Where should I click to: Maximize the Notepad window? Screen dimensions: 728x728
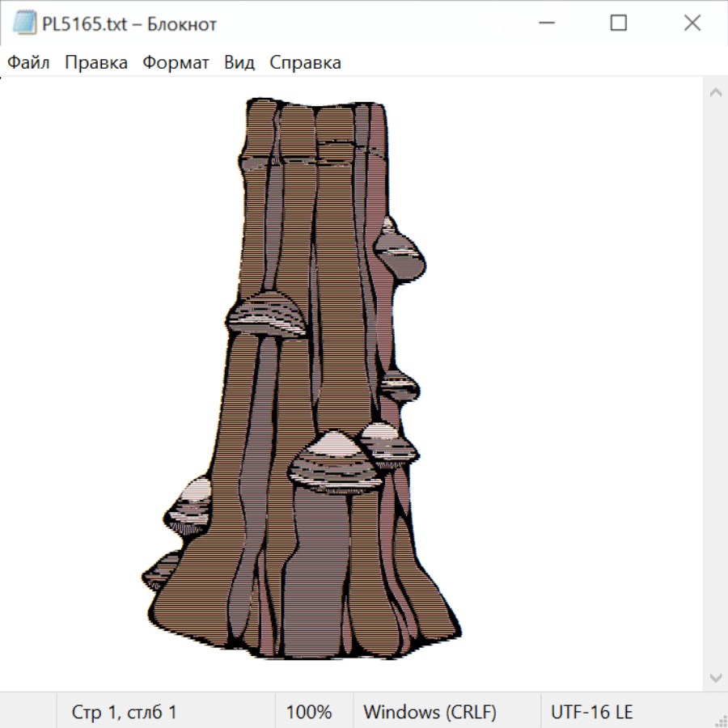tap(619, 23)
